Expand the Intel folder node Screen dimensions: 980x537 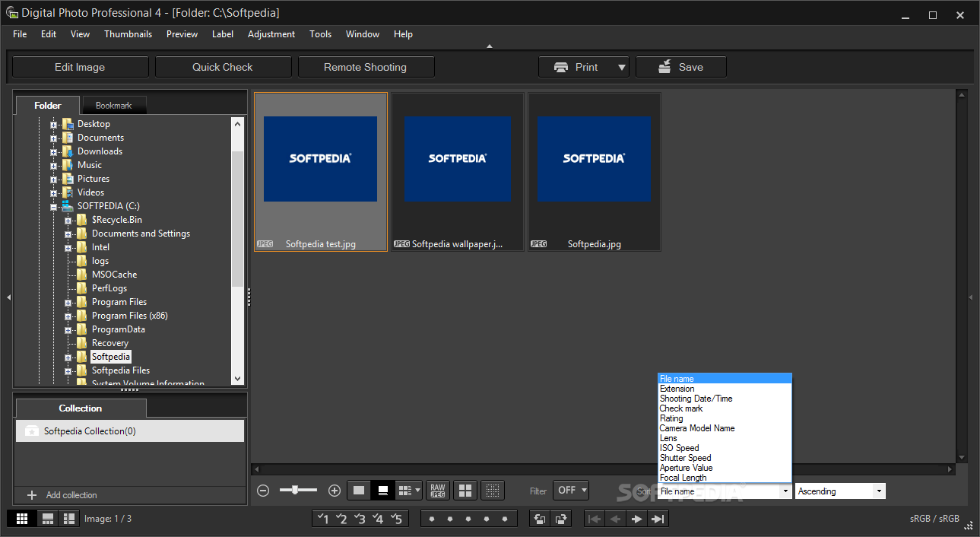point(68,247)
